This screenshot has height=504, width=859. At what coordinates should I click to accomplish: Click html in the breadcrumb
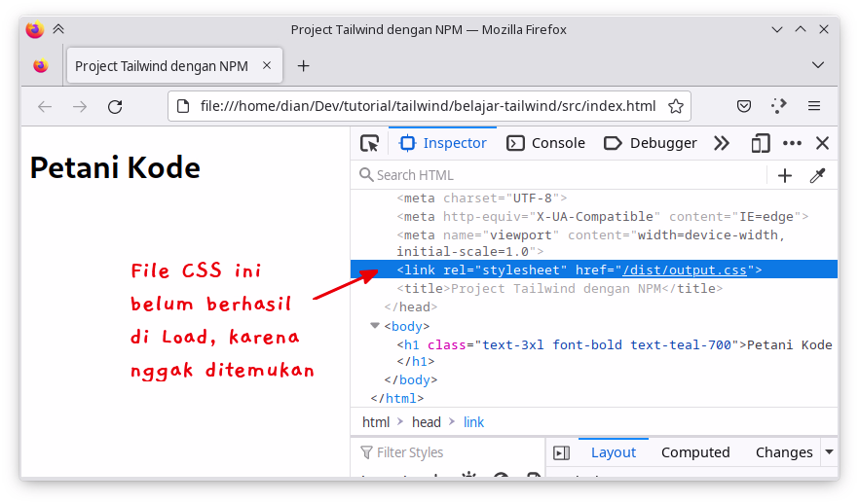click(376, 422)
